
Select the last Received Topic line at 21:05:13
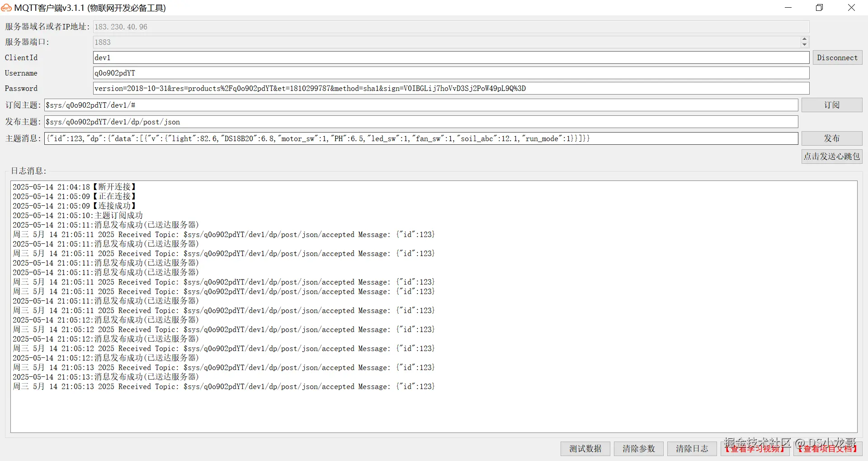click(224, 386)
